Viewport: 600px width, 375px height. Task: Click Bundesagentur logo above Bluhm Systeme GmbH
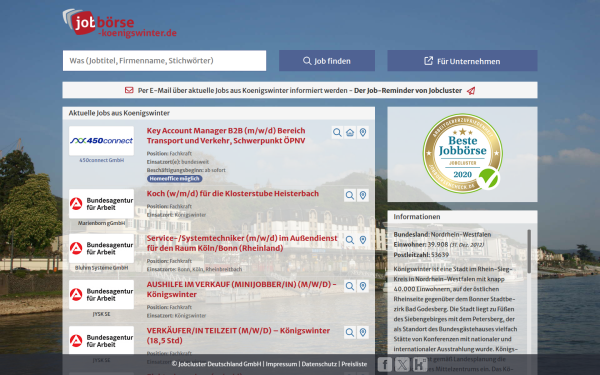pos(101,248)
